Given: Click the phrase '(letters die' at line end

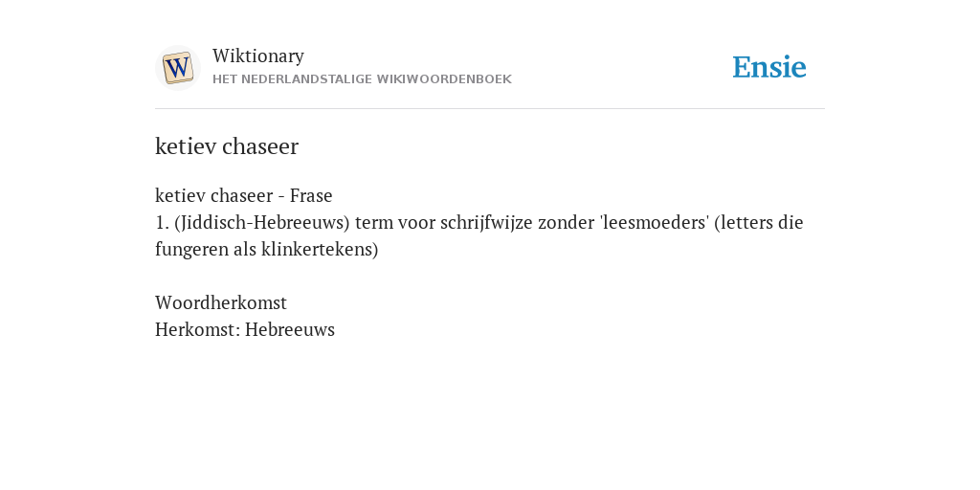Looking at the screenshot, I should point(759,222).
